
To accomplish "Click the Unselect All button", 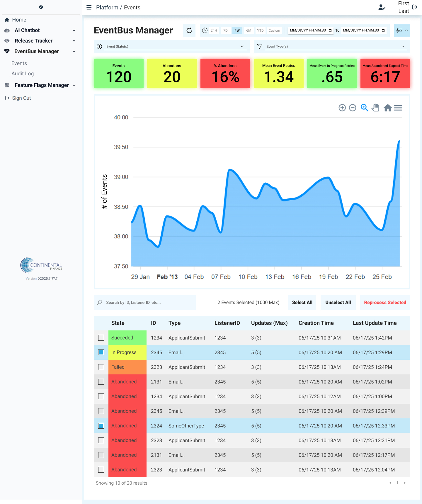I will tap(338, 303).
